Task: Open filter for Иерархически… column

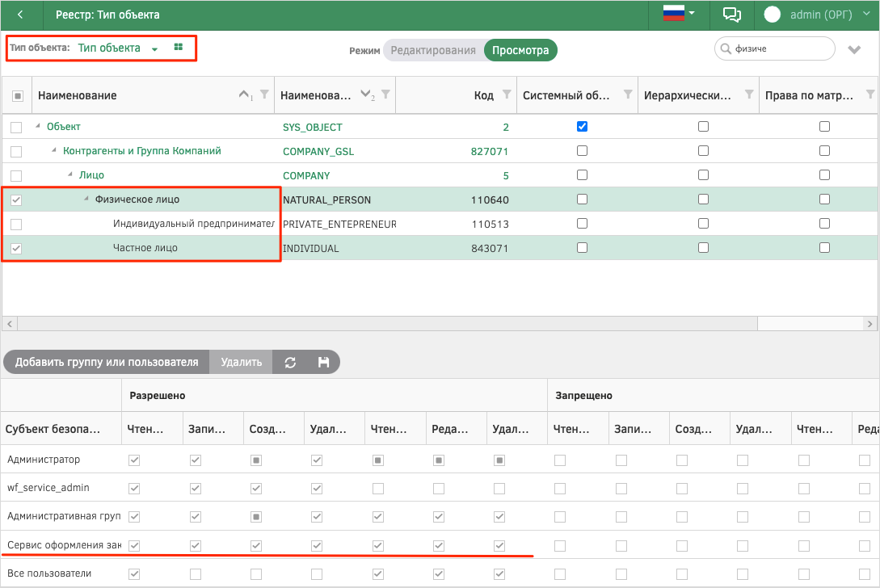Action: click(x=749, y=94)
